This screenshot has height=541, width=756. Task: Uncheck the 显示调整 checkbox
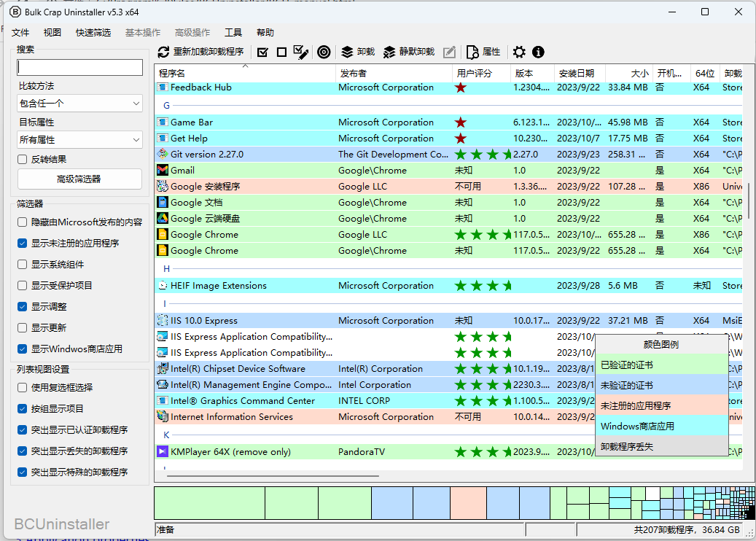click(22, 307)
